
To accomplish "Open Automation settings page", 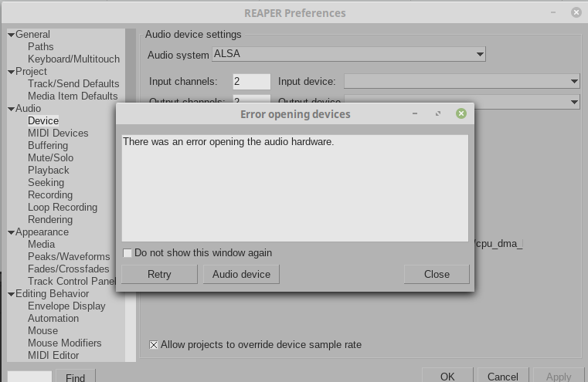I will (53, 319).
